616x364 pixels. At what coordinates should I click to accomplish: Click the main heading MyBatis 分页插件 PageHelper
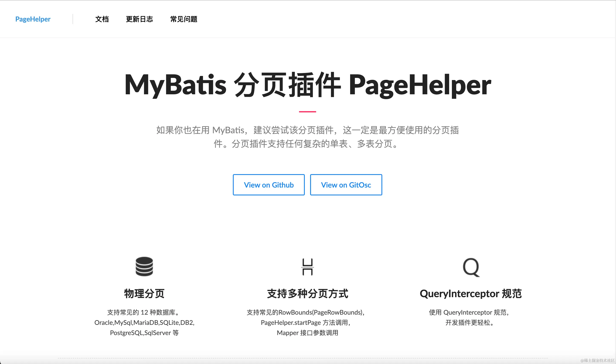point(308,85)
